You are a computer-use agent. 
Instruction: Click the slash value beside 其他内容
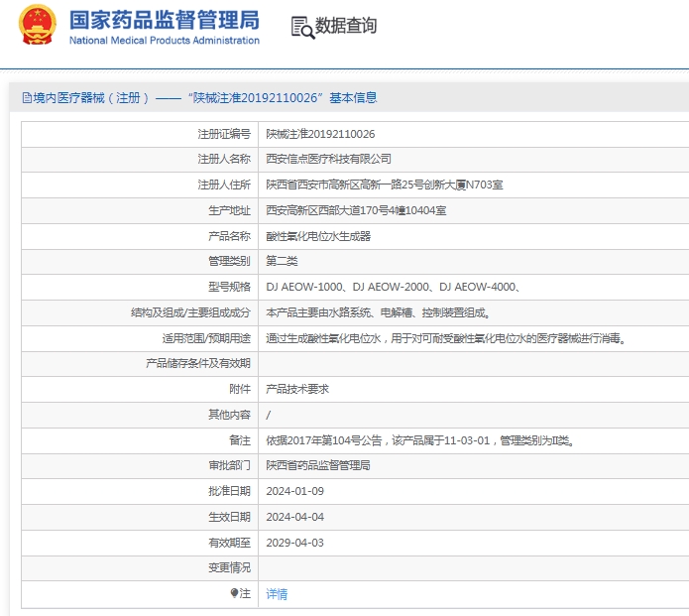268,415
